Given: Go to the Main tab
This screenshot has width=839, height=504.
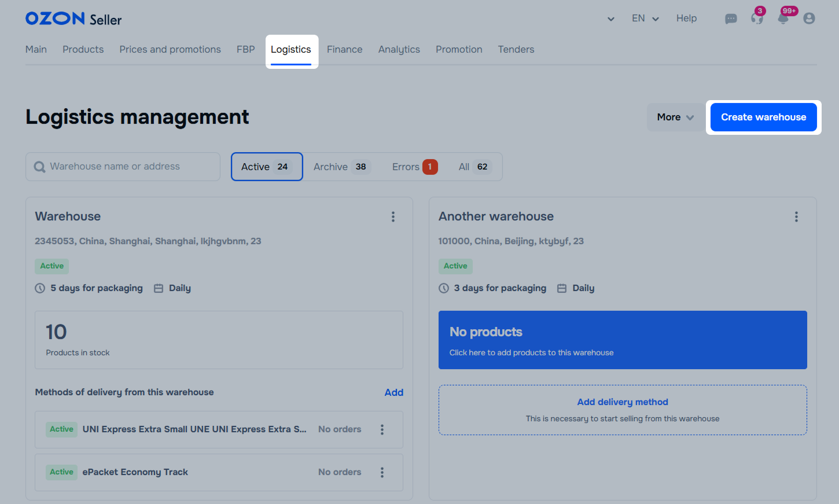Looking at the screenshot, I should point(36,50).
